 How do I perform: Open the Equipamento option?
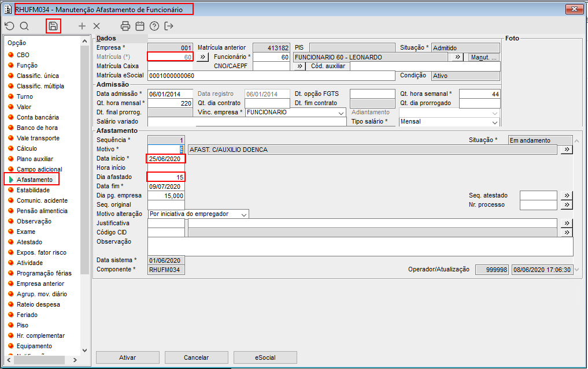click(34, 346)
